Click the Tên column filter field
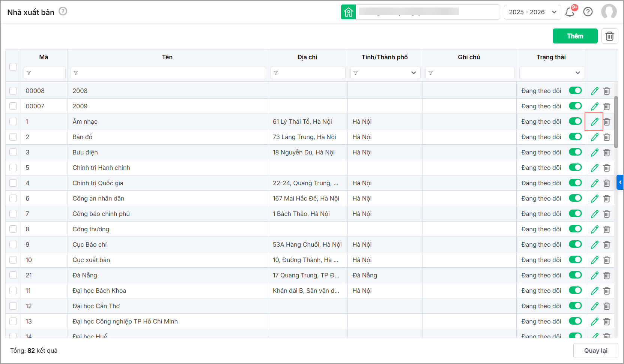Image resolution: width=624 pixels, height=364 pixels. [168, 73]
